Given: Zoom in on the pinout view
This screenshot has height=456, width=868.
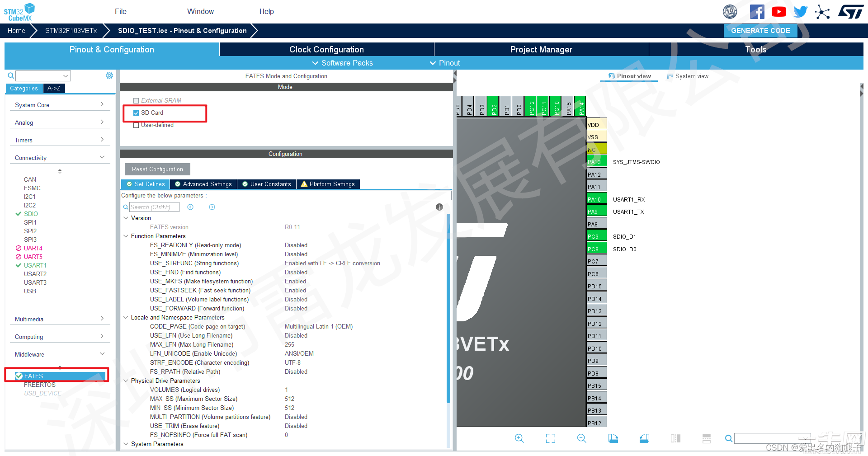Looking at the screenshot, I should 519,438.
